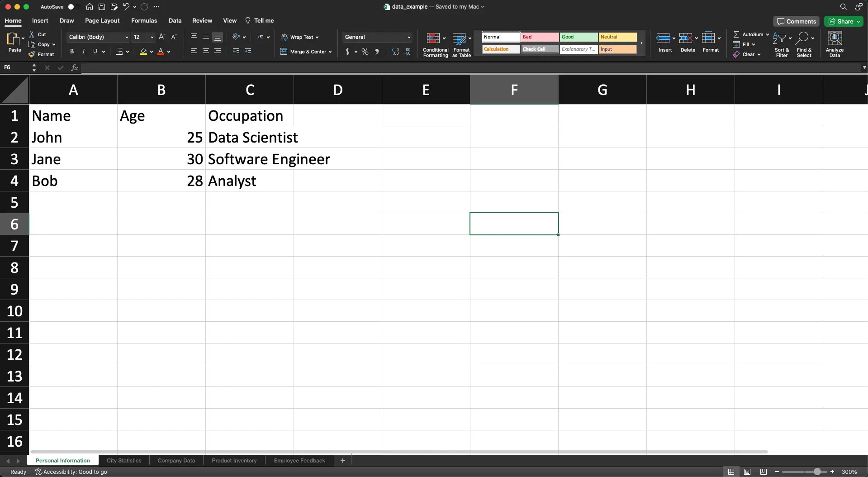Toggle bold formatting
This screenshot has width=868, height=477.
(71, 51)
